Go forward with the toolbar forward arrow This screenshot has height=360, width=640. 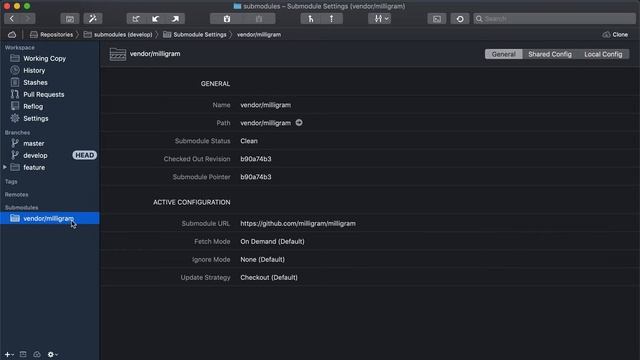[x=27, y=19]
